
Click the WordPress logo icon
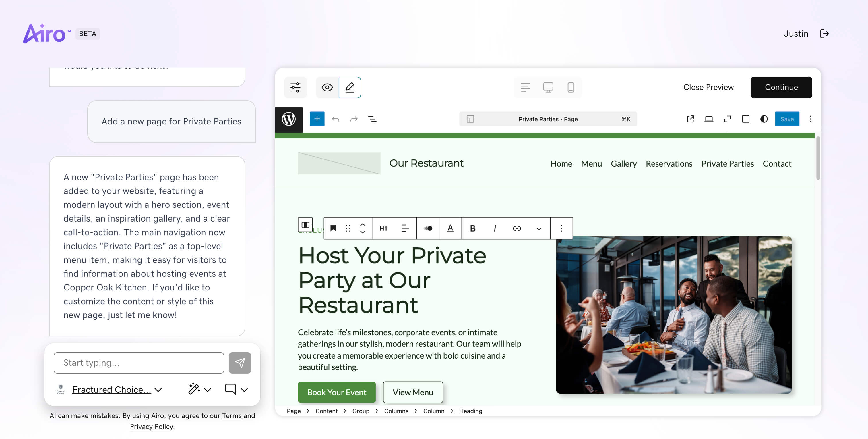288,119
